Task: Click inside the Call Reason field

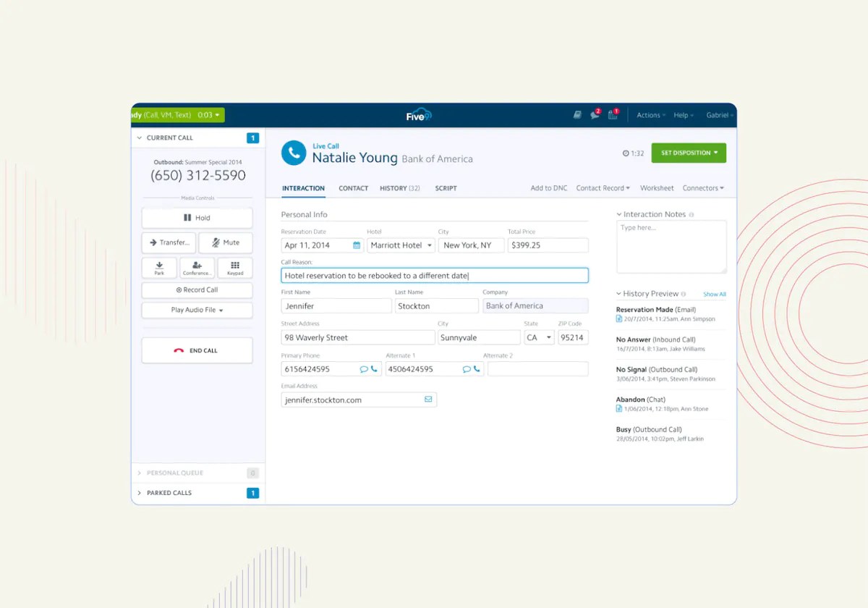Action: pos(434,275)
